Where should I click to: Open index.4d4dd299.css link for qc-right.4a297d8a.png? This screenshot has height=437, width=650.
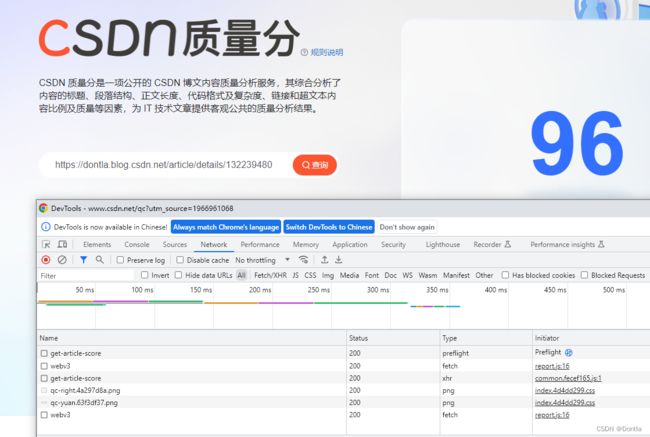click(x=565, y=391)
